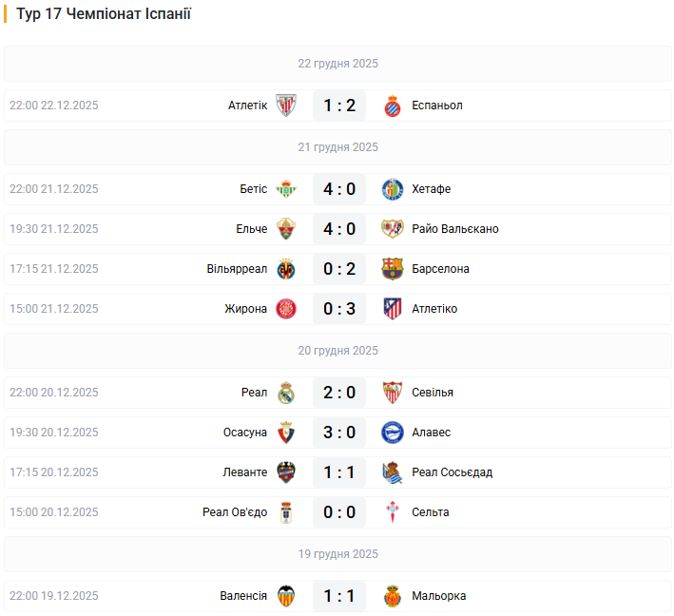Click the Райо Вальєкано team name
Viewport: 674px width, 616px height.
coord(455,229)
